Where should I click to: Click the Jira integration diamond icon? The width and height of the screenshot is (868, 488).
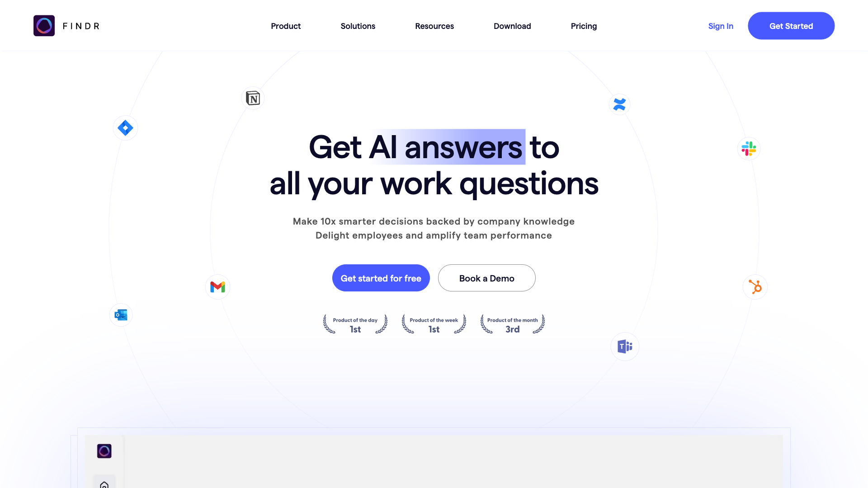(x=125, y=127)
